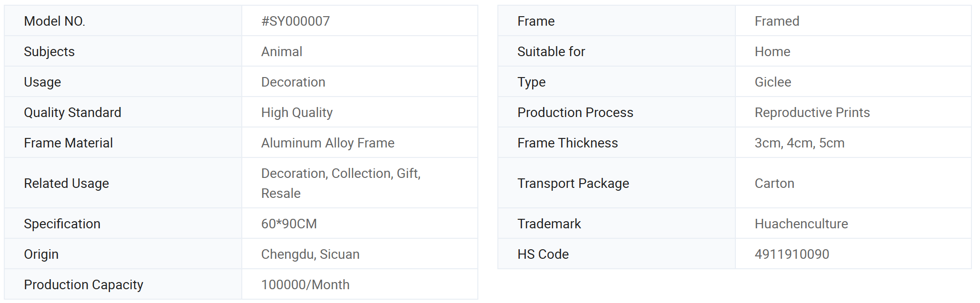Click the HS Code number 4911910090
980x303 pixels.
point(792,254)
